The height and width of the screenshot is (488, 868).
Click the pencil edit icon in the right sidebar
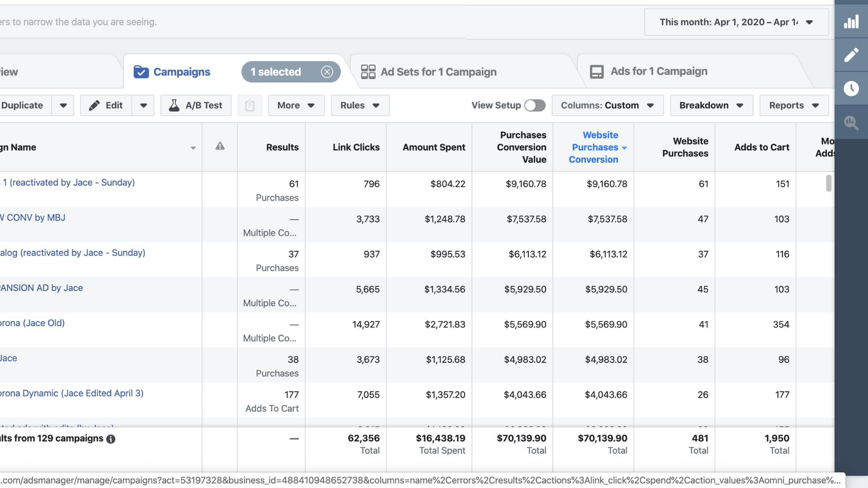(x=851, y=55)
